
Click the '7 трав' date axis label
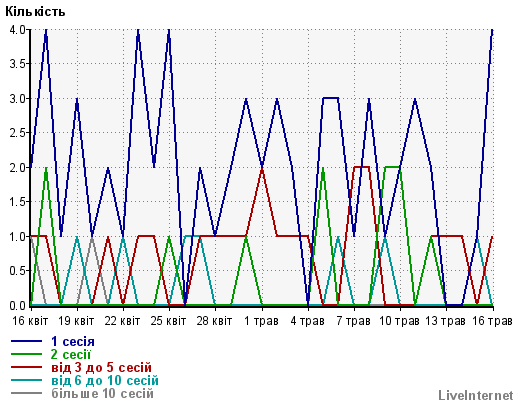pos(353,321)
